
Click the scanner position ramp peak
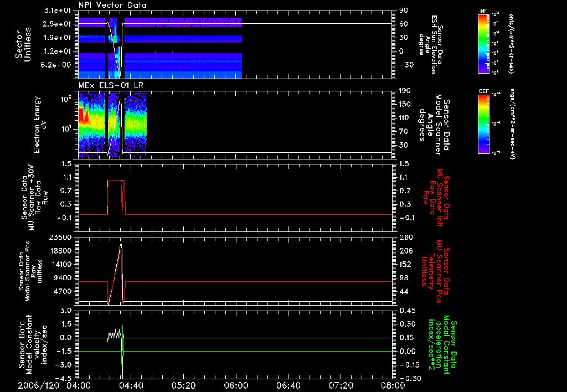coord(121,245)
